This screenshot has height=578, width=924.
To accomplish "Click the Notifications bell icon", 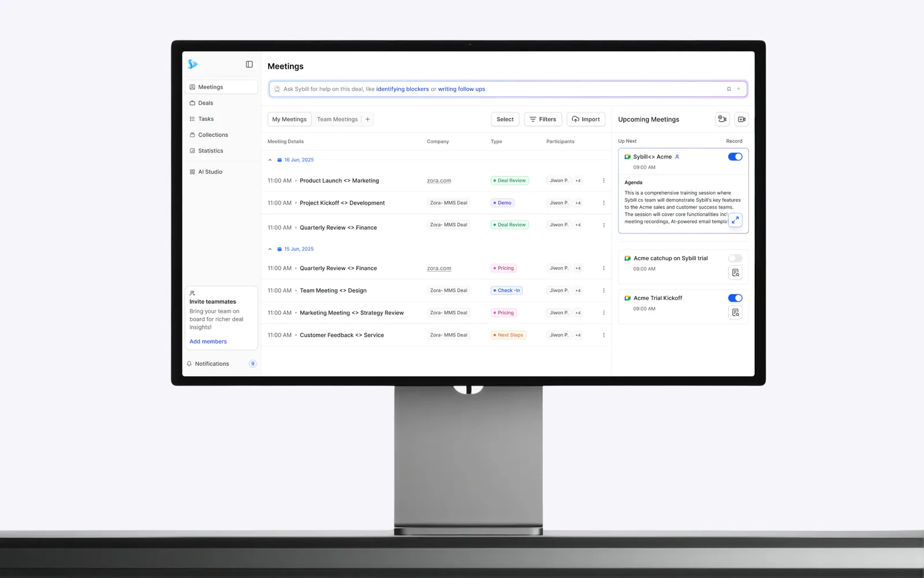I will point(189,364).
